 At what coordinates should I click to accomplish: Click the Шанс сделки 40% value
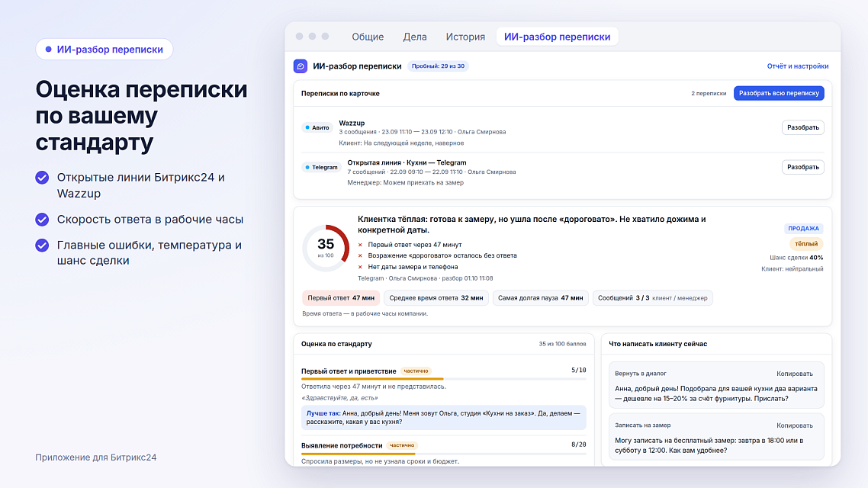pos(796,257)
